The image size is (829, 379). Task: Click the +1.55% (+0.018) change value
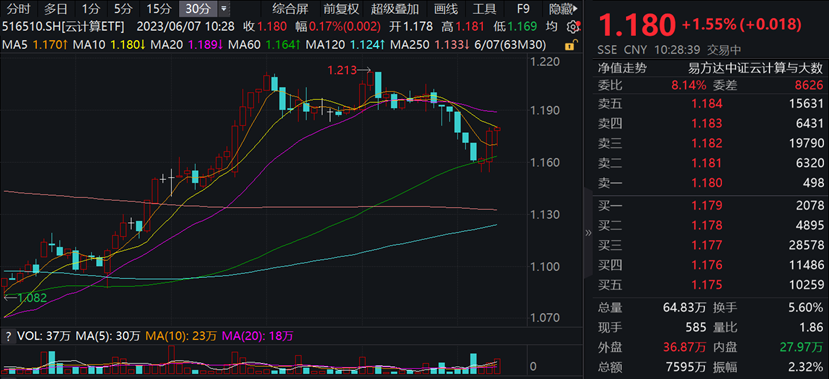coord(741,24)
